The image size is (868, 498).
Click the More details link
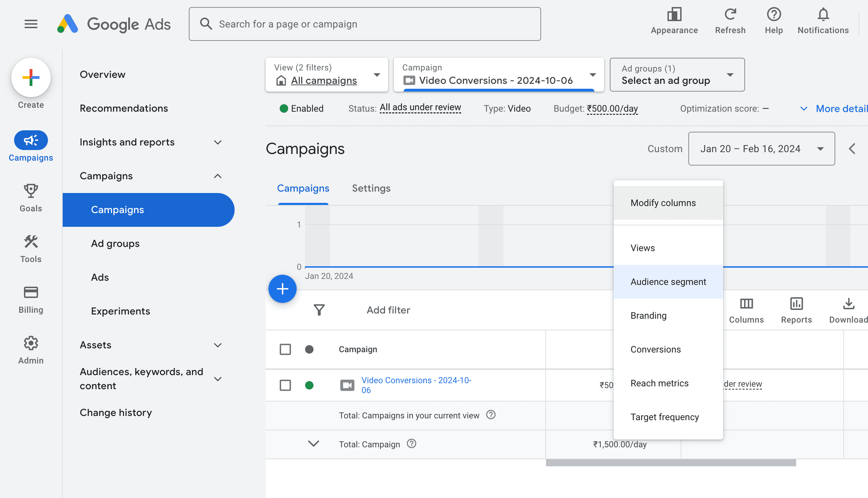click(841, 108)
